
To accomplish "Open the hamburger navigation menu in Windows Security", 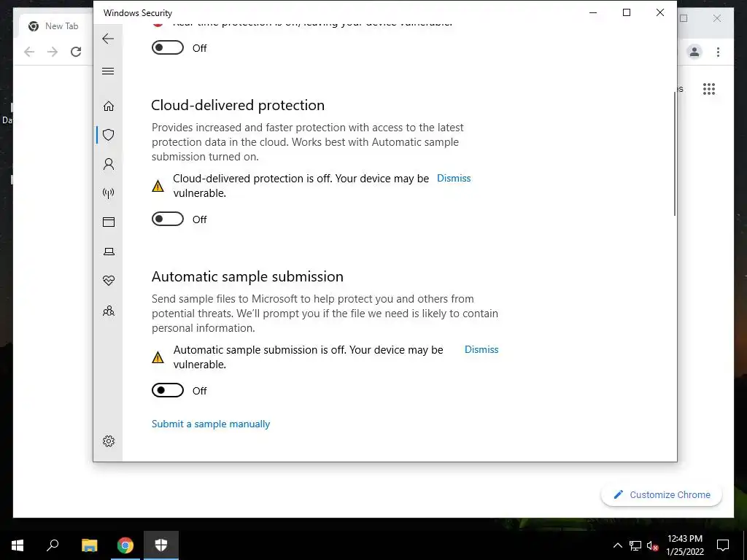I will click(x=108, y=71).
